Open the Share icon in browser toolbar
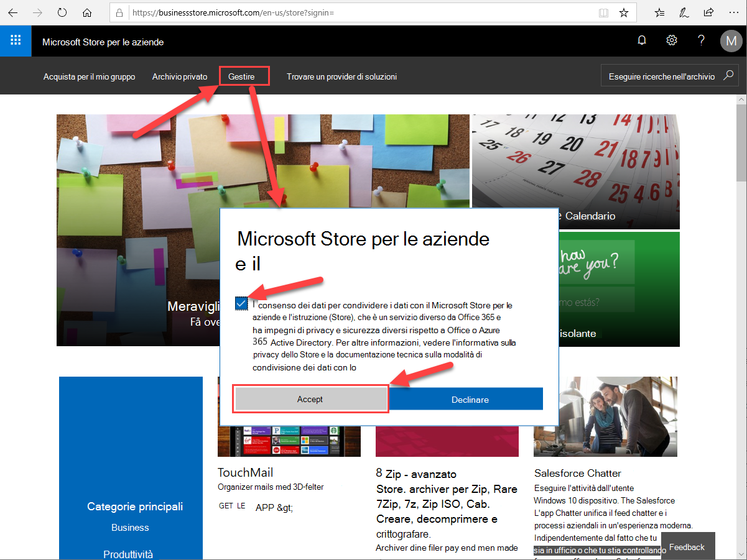 tap(708, 12)
